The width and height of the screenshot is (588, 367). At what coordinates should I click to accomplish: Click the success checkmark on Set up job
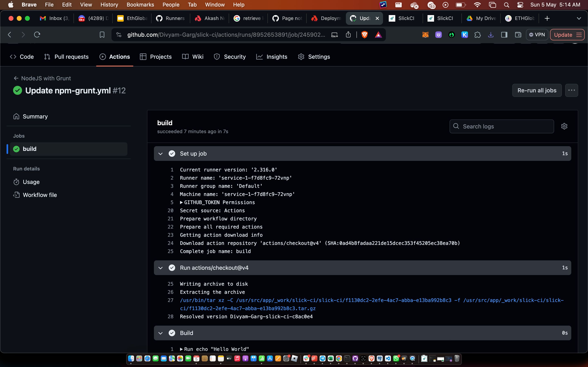click(172, 153)
